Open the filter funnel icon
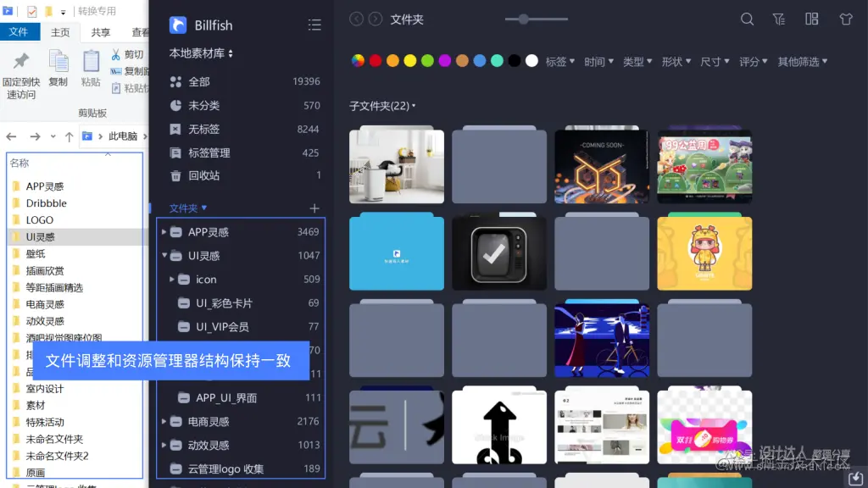Screen dimensions: 868x488 779,19
